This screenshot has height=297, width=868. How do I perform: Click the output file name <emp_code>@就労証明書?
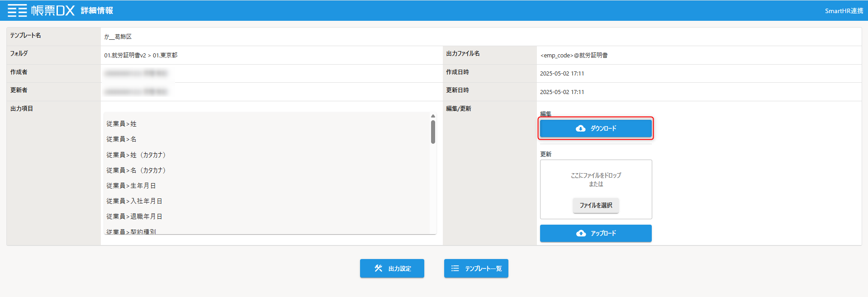574,55
